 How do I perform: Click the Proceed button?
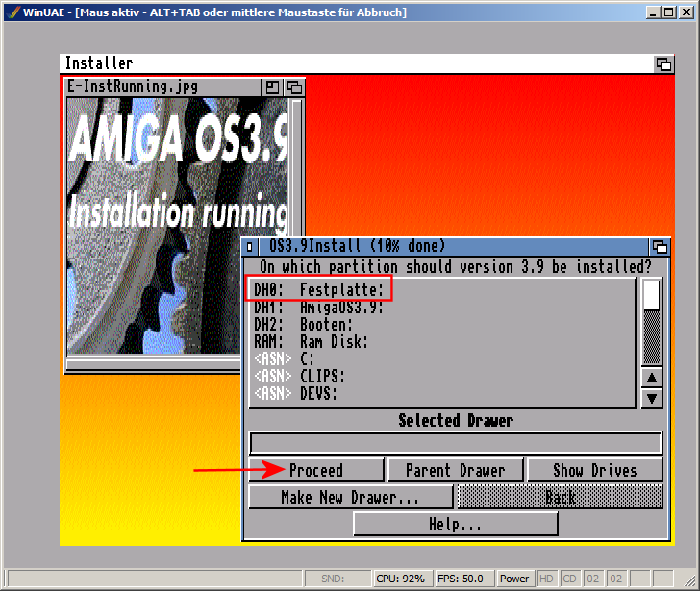(x=316, y=470)
